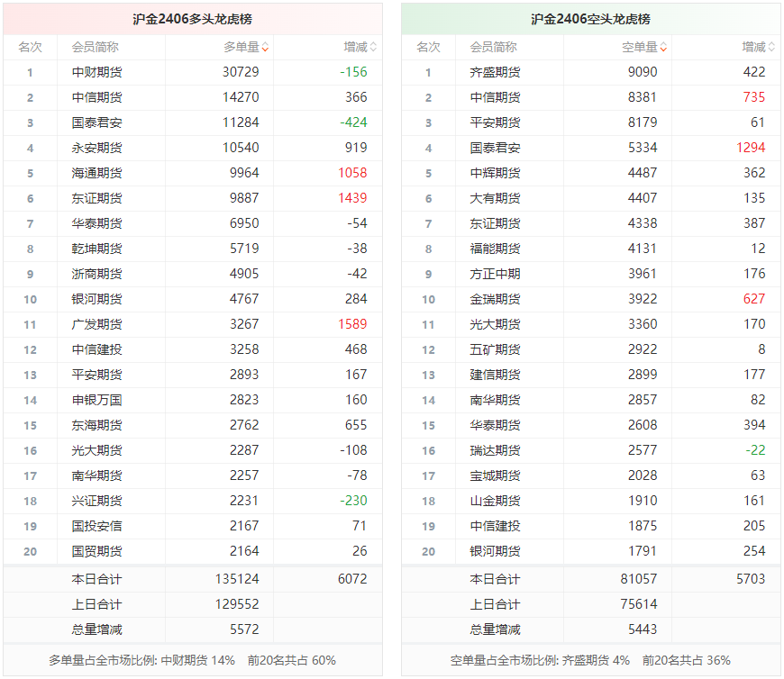Click 上日合计 value 129552
Viewport: 784px width, 679px height.
237,604
